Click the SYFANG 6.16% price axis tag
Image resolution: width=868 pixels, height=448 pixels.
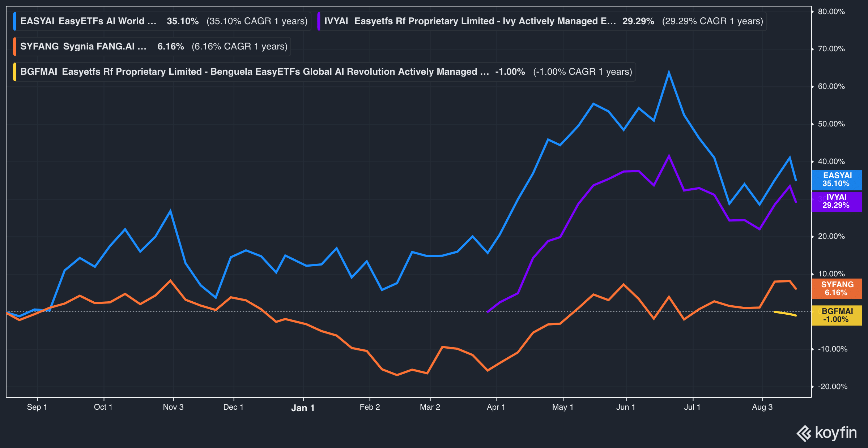837,289
